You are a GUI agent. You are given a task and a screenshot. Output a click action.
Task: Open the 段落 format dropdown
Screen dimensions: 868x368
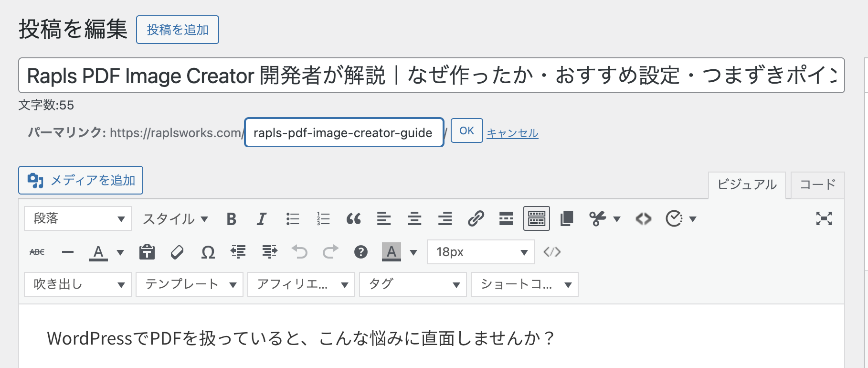78,219
